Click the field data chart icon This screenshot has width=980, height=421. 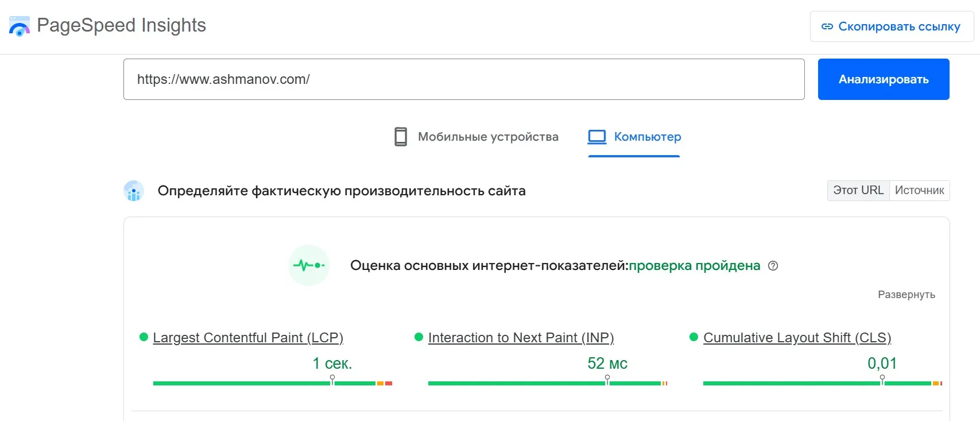pos(134,191)
